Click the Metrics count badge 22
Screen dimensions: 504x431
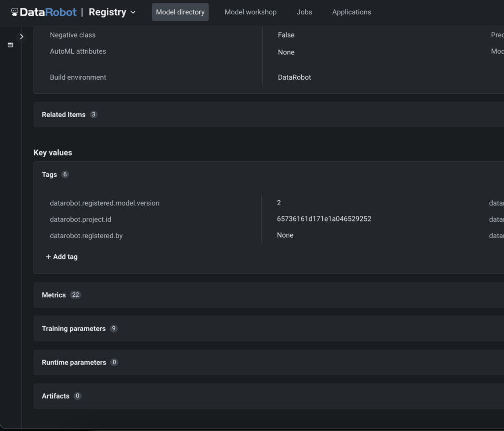tap(75, 295)
